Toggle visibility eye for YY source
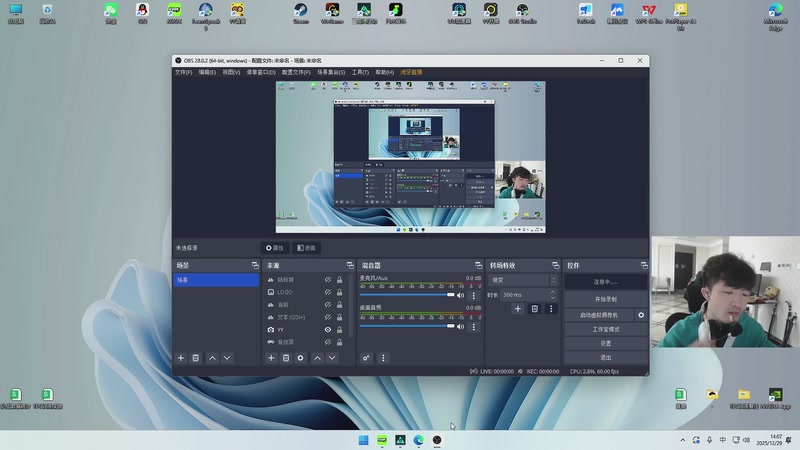Viewport: 800px width, 450px height. 327,329
